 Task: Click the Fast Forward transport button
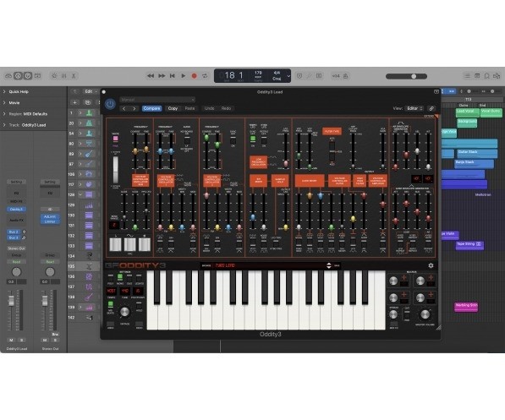(x=162, y=76)
